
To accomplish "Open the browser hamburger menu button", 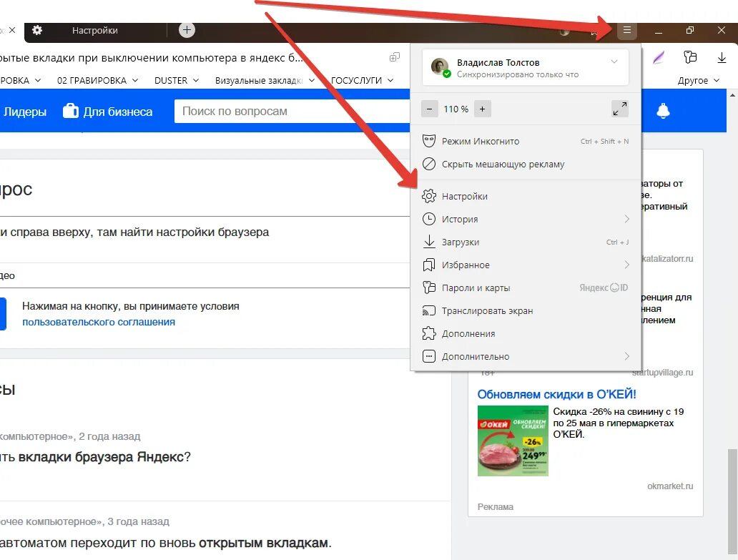I will pyautogui.click(x=626, y=30).
